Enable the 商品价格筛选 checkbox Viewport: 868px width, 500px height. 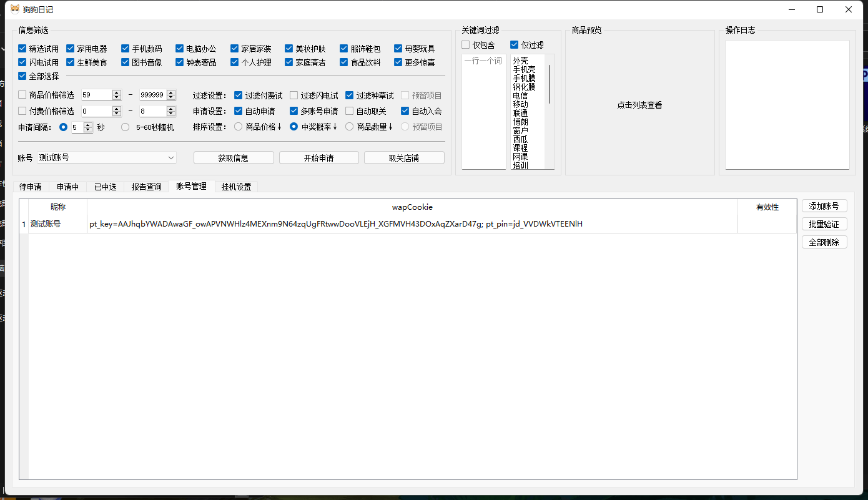tap(22, 95)
